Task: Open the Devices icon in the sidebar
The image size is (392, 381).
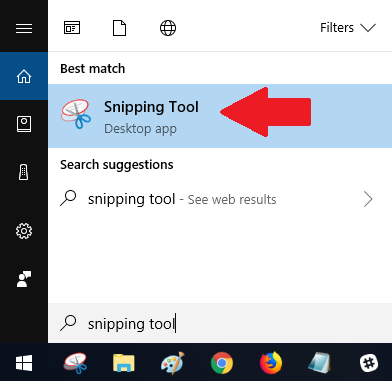Action: (24, 172)
